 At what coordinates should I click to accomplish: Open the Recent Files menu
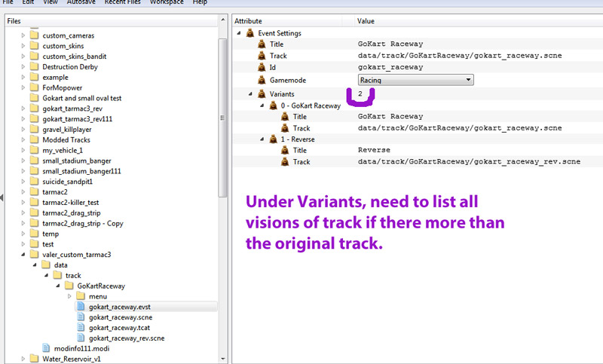tap(122, 2)
